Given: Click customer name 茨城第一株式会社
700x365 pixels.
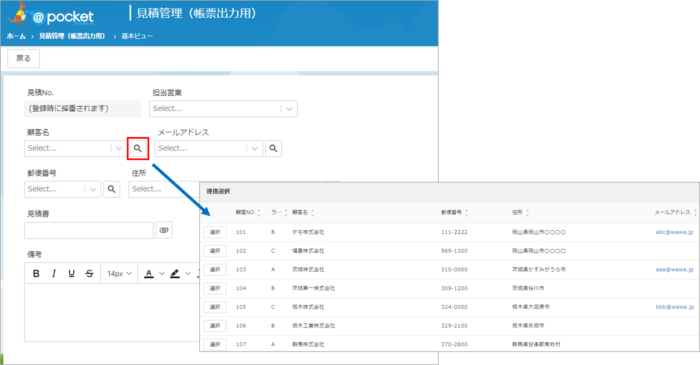Looking at the screenshot, I should tap(313, 288).
